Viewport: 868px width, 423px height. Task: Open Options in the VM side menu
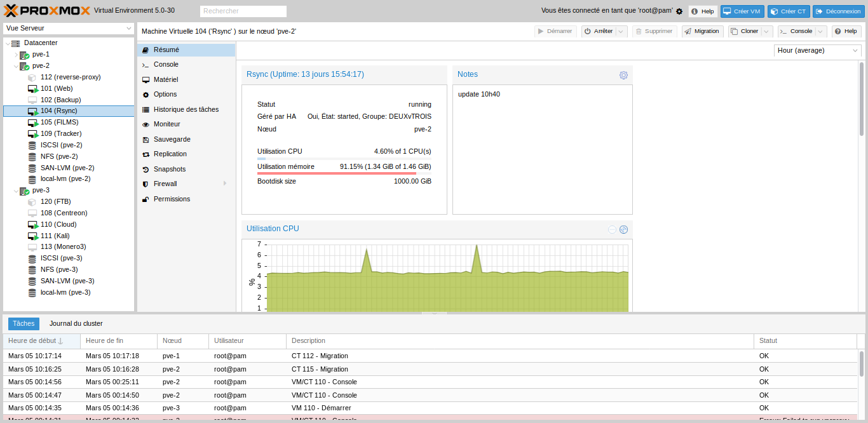[186, 95]
